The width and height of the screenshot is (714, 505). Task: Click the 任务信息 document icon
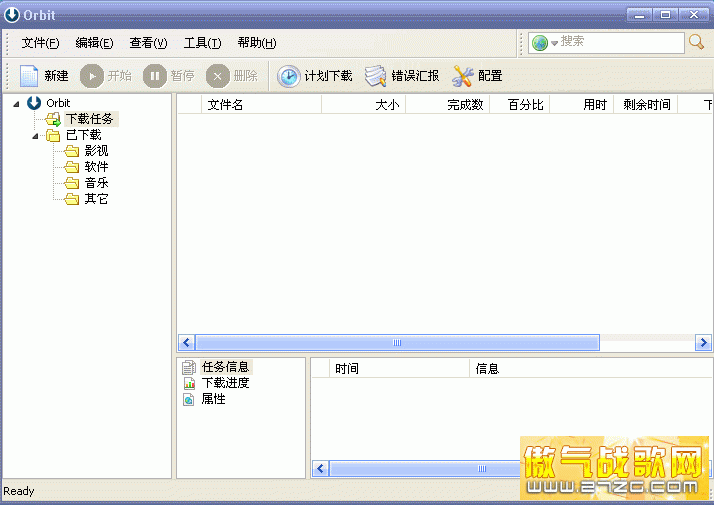tap(189, 367)
